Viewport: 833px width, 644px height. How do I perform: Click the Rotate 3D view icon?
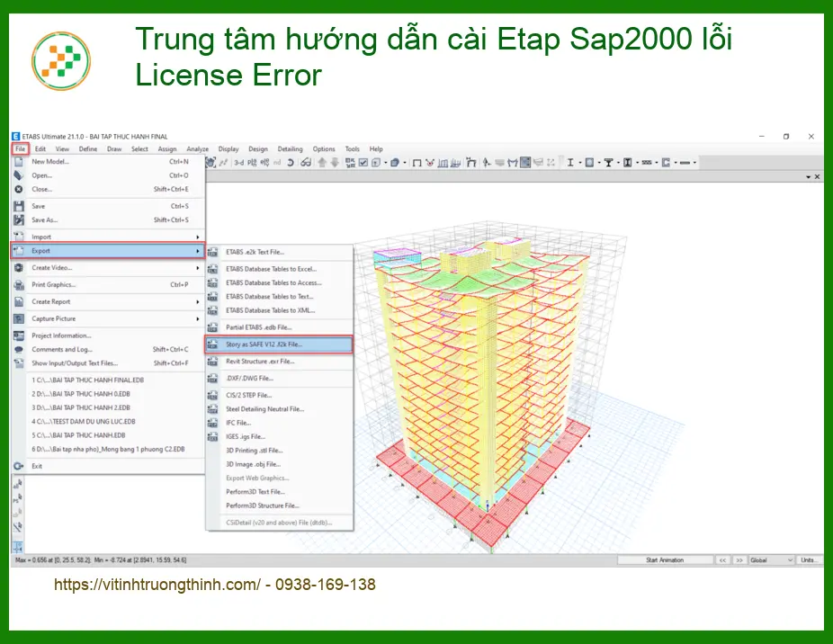(x=291, y=163)
